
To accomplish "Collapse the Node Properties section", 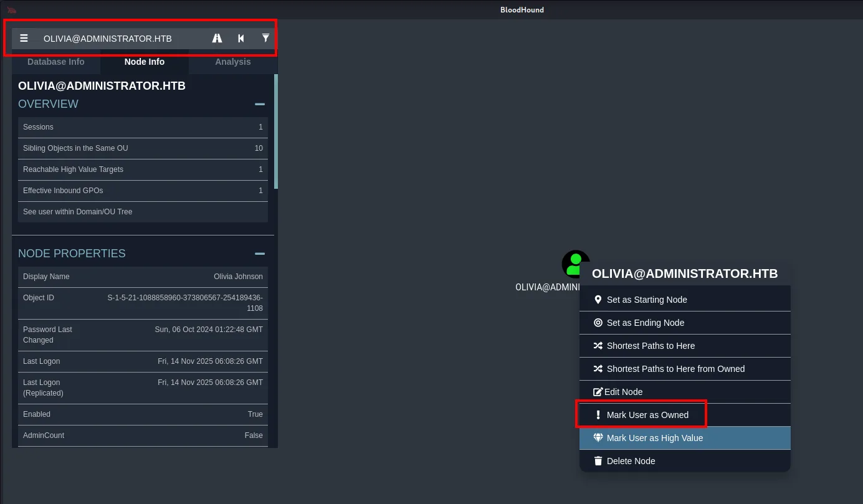I will tap(260, 254).
